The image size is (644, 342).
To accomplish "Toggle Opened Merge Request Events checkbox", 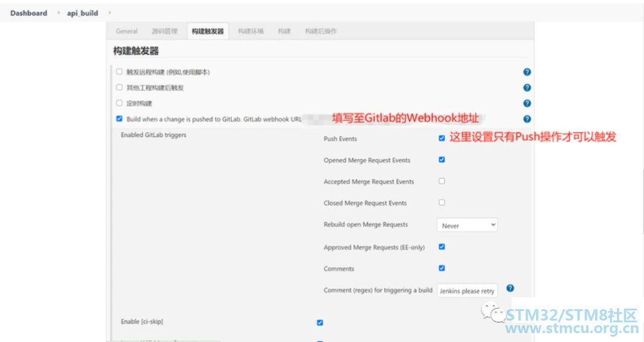I will (x=441, y=160).
